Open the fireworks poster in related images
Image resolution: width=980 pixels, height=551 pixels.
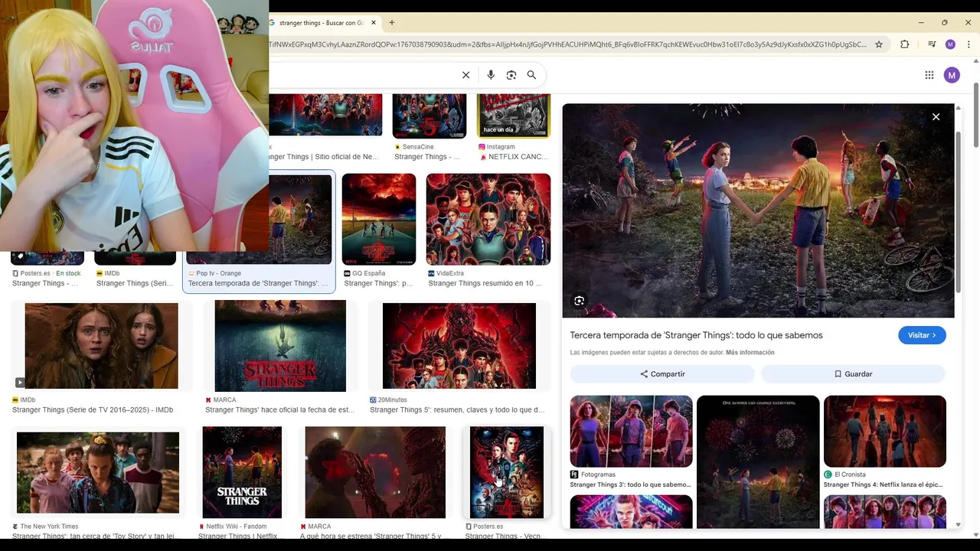pyautogui.click(x=758, y=461)
